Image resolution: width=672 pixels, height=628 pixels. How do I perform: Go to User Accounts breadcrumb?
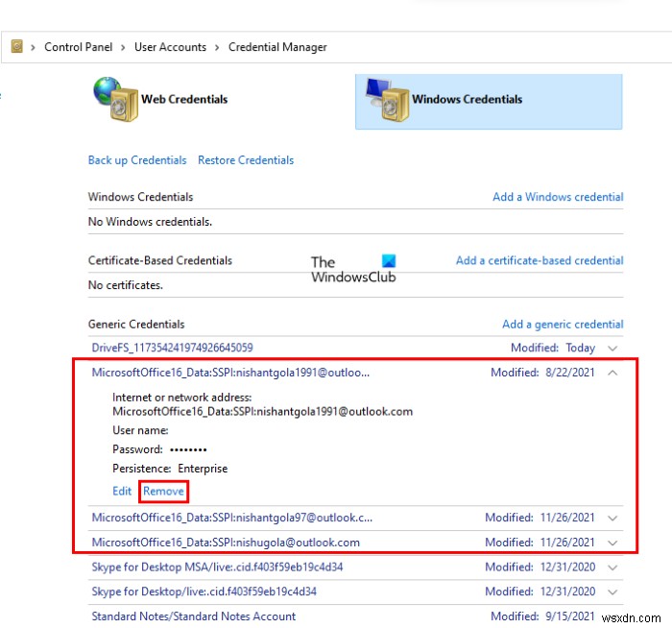click(170, 47)
